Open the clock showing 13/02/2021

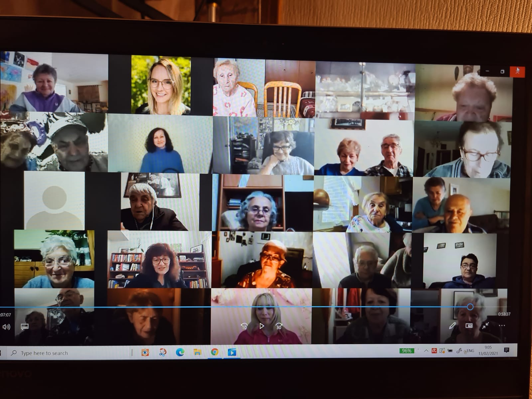(x=488, y=350)
